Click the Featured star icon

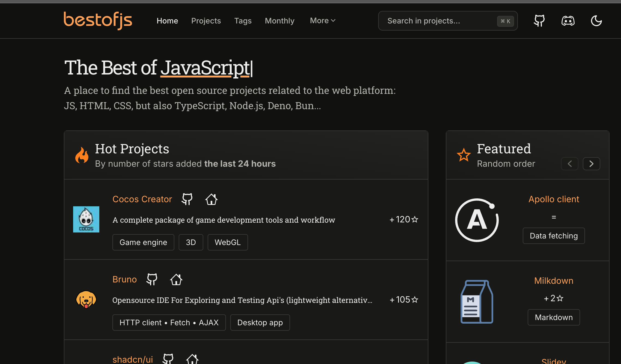pos(464,155)
